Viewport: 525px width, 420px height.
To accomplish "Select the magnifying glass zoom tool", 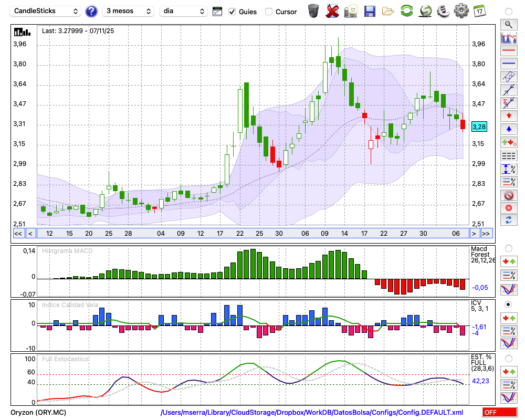I will [x=508, y=24].
